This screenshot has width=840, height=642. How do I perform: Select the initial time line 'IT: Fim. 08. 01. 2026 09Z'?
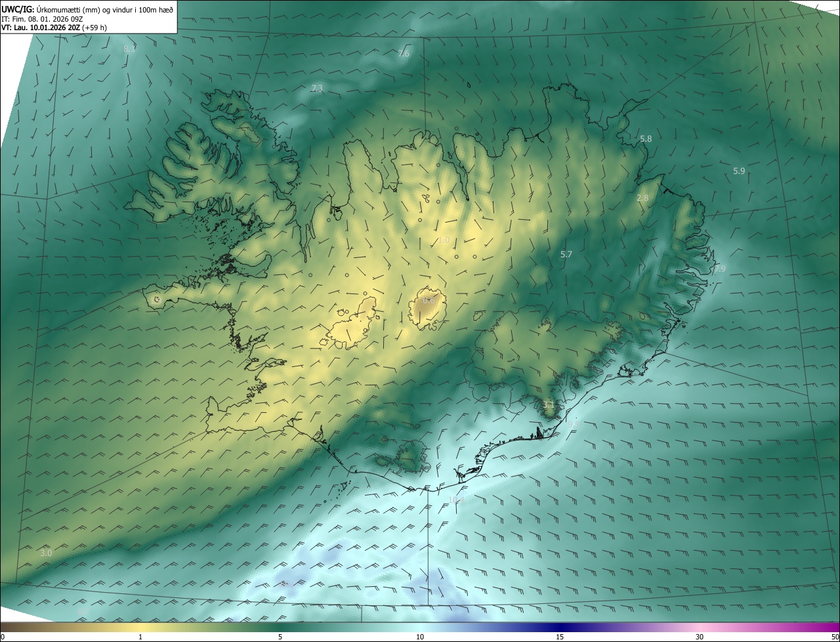tap(42, 18)
